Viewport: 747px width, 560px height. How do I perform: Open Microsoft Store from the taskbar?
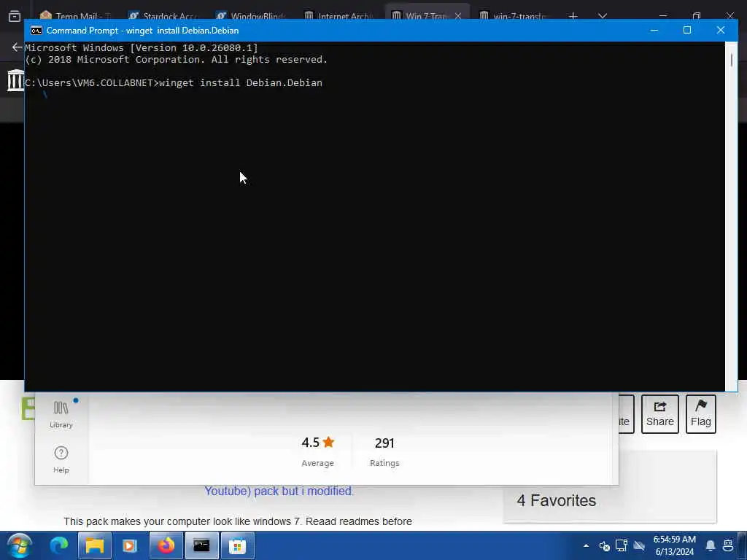tap(237, 545)
